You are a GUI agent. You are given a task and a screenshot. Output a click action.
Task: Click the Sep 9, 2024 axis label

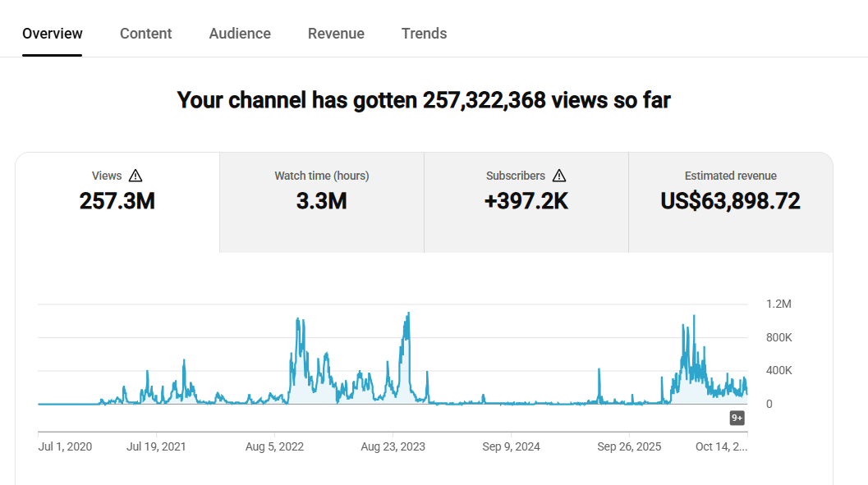tap(511, 447)
